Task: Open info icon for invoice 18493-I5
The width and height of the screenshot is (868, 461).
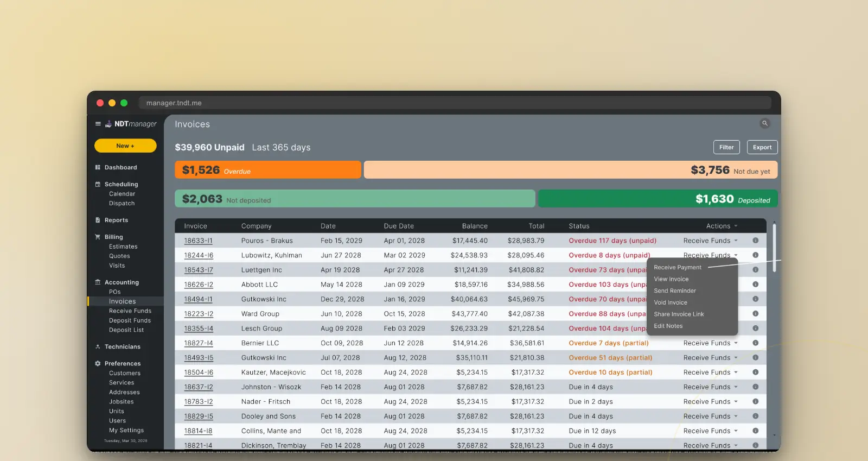Action: coord(755,357)
